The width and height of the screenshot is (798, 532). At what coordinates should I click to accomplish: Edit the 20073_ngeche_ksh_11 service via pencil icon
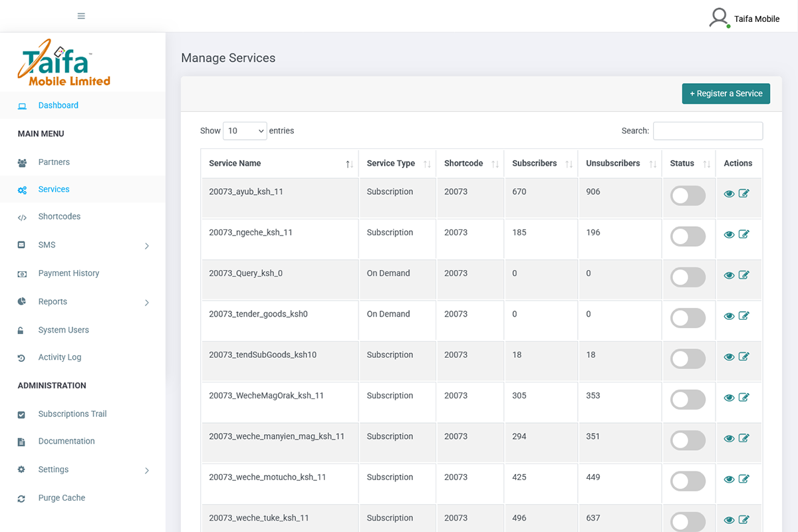click(743, 234)
